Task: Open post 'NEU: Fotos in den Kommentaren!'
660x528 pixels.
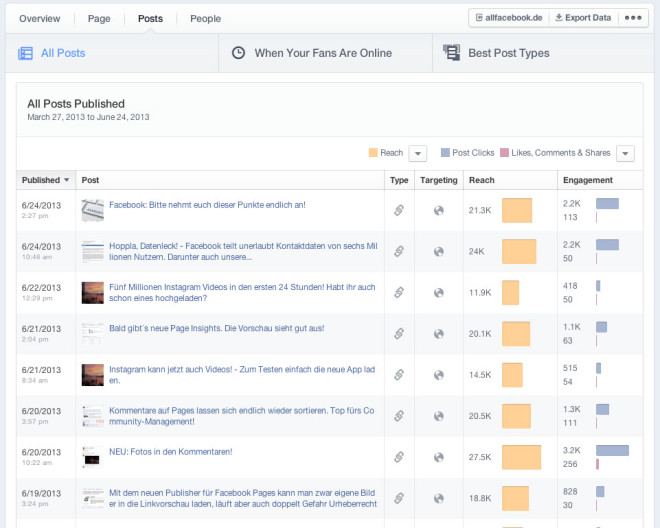Action: click(170, 452)
